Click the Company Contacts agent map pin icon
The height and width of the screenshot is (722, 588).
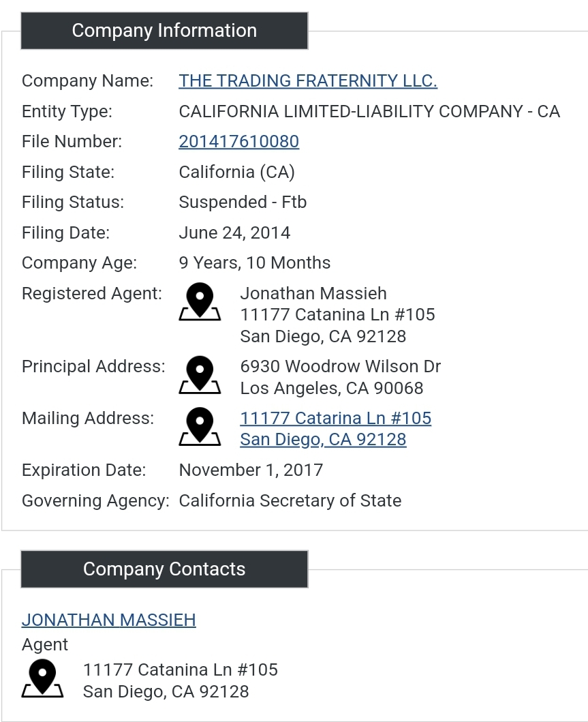[x=42, y=678]
